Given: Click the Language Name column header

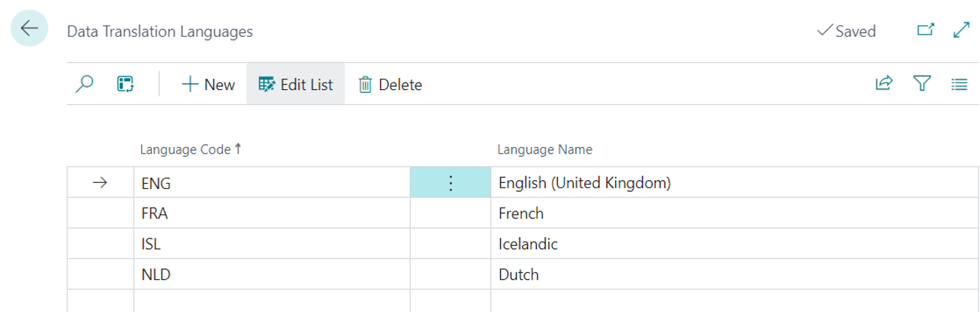Looking at the screenshot, I should click(x=544, y=149).
